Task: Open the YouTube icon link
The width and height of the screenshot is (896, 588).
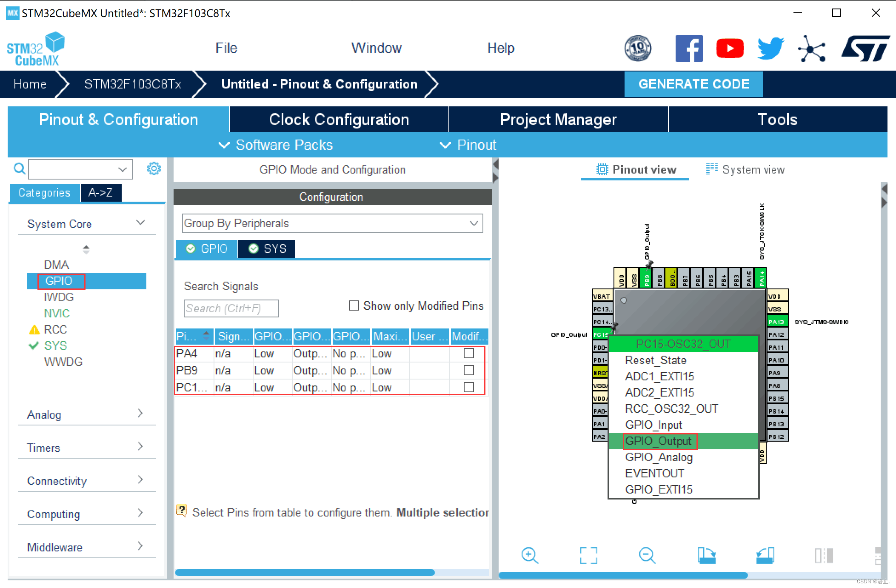Action: [x=730, y=48]
